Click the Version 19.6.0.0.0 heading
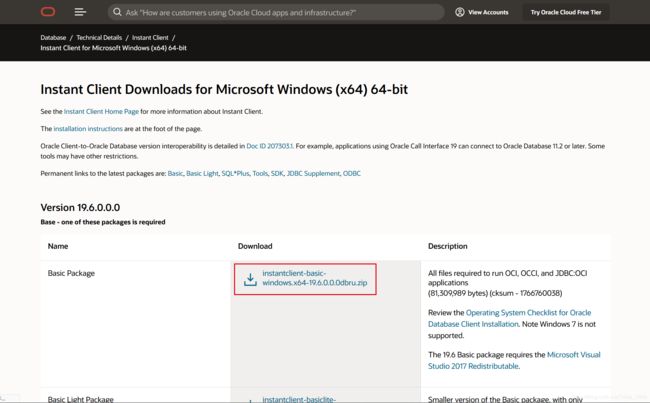 (80, 207)
